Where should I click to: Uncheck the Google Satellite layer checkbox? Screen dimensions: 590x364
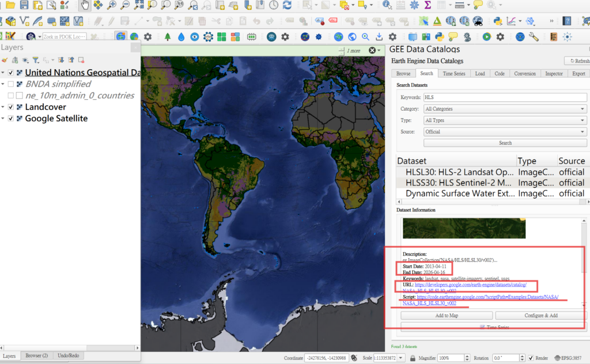click(x=11, y=119)
